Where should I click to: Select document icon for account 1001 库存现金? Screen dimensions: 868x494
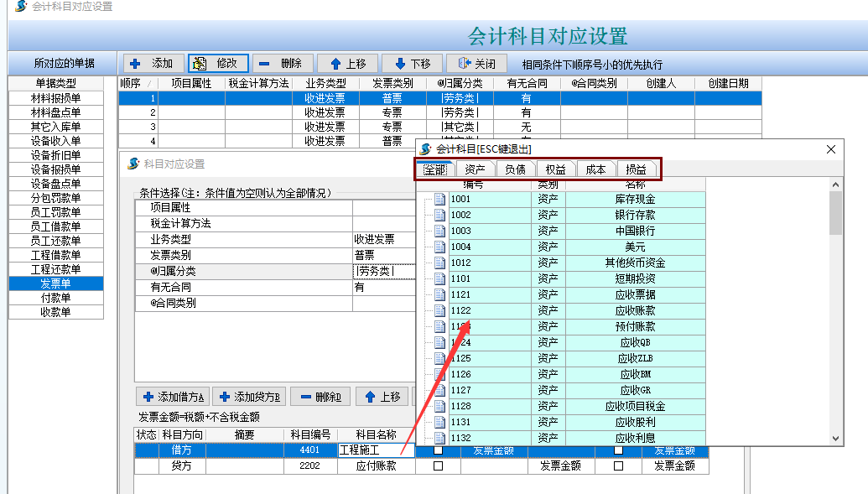click(439, 200)
